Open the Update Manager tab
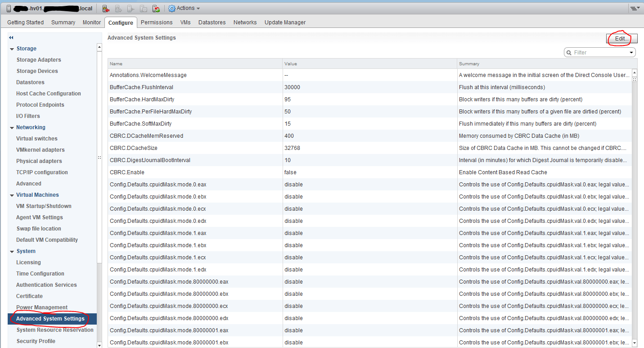This screenshot has height=348, width=644. click(285, 23)
